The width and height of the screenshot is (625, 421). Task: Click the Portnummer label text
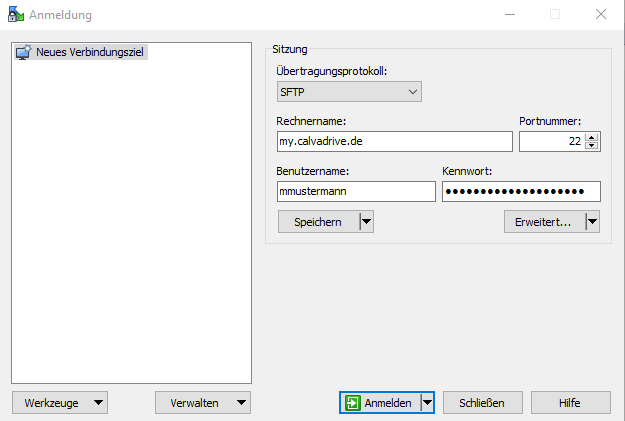click(x=550, y=121)
